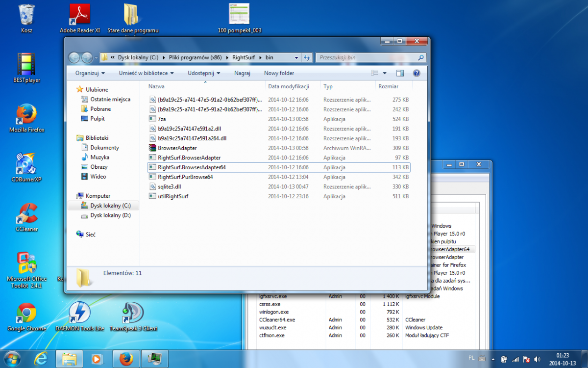The width and height of the screenshot is (588, 368).
Task: Select the Google Chrome desktop shortcut
Action: (26, 317)
